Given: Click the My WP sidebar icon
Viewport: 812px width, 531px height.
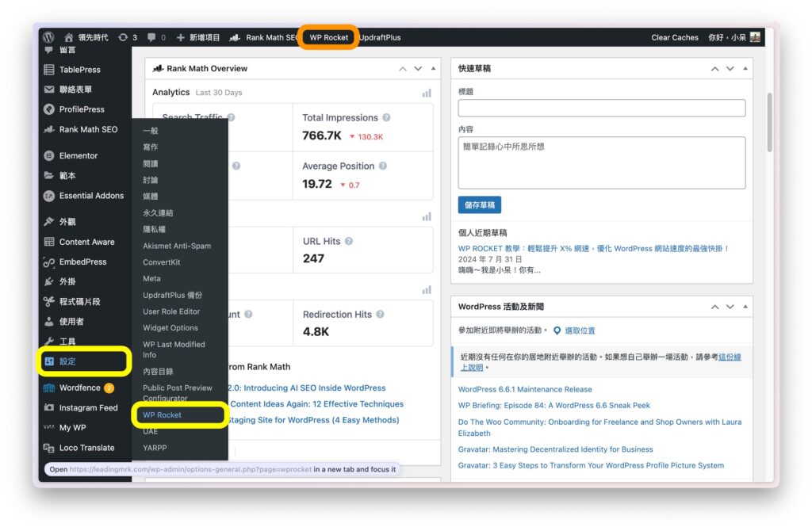Looking at the screenshot, I should [49, 427].
